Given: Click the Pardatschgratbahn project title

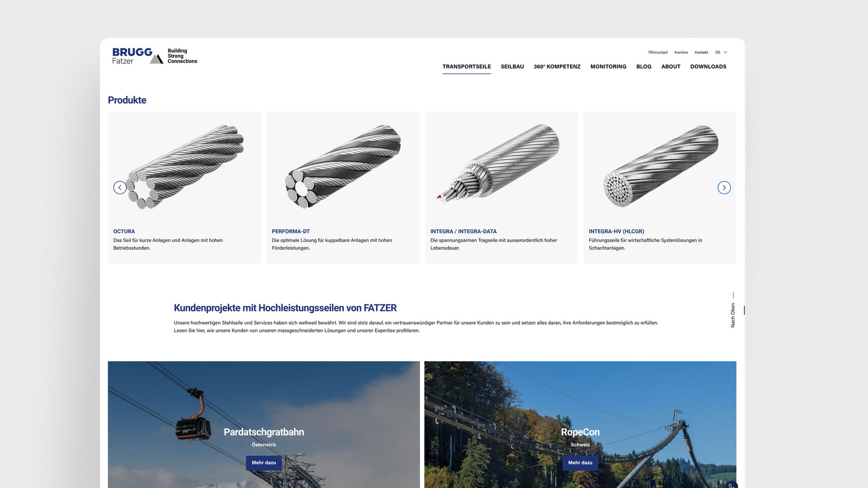Looking at the screenshot, I should pyautogui.click(x=264, y=432).
